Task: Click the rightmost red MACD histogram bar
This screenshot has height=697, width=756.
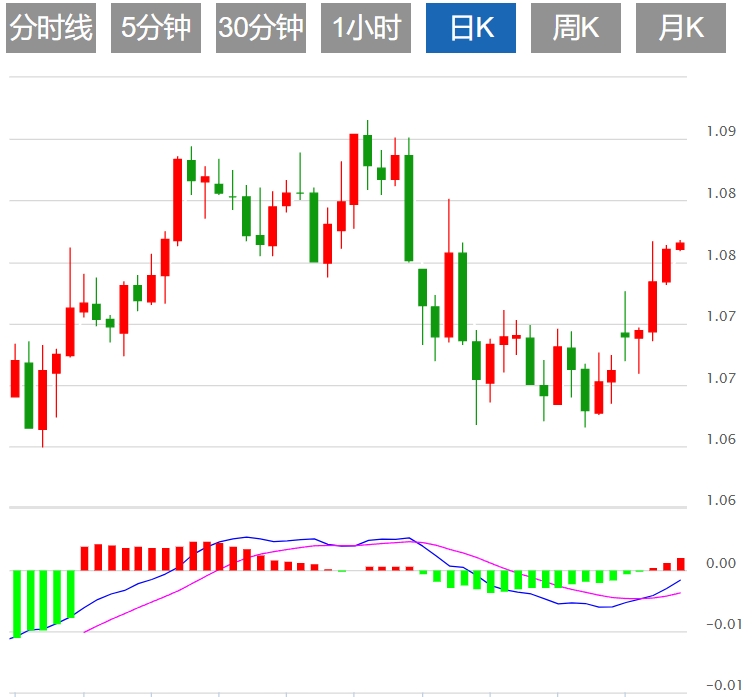Action: point(681,564)
